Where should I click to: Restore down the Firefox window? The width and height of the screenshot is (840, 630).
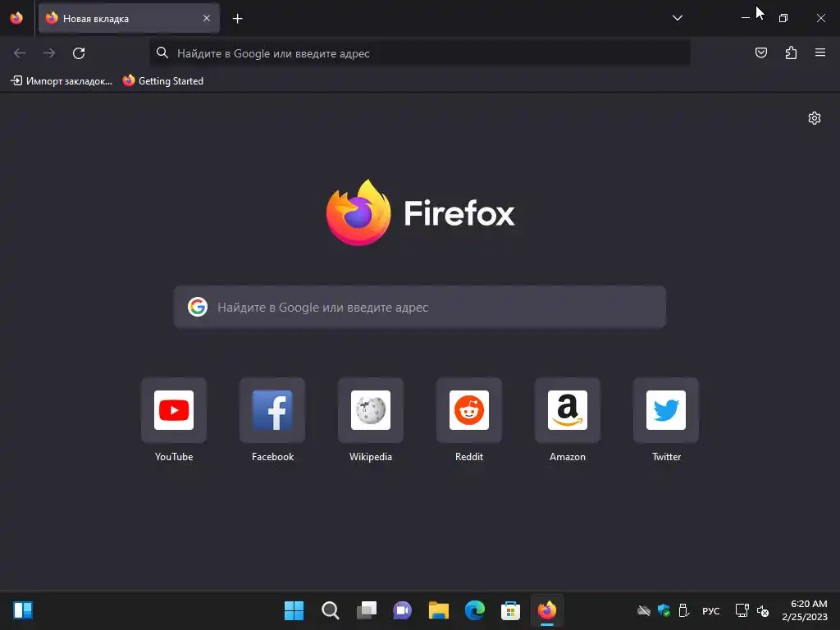tap(783, 18)
